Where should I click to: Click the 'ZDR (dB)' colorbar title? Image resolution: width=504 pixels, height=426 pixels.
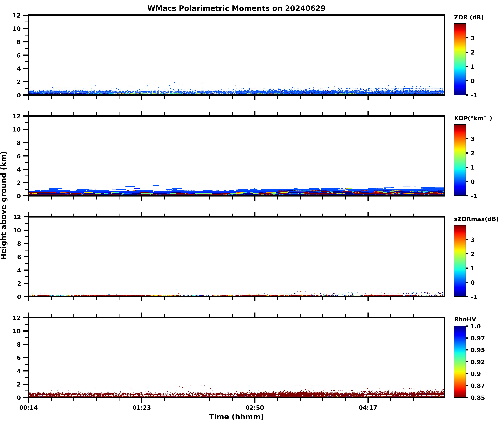coord(468,17)
